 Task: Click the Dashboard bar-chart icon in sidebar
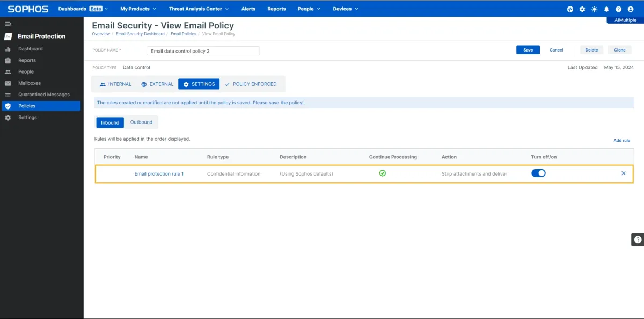point(8,49)
